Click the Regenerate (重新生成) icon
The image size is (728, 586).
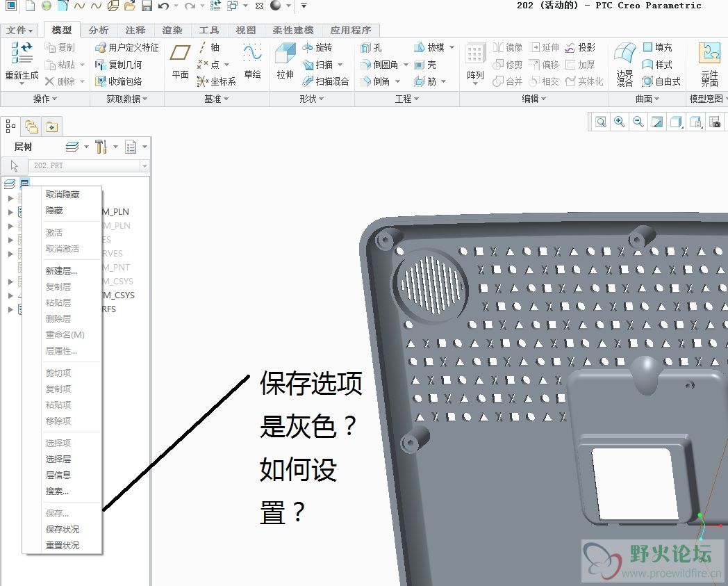click(22, 53)
